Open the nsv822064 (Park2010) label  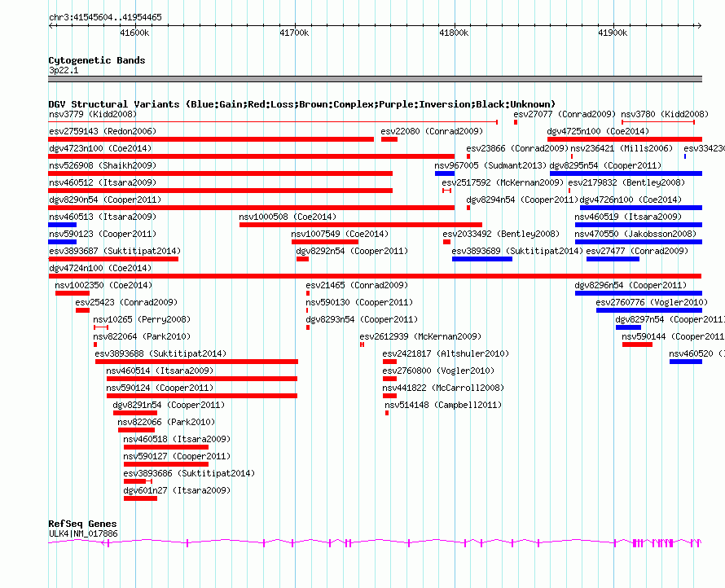coord(142,336)
